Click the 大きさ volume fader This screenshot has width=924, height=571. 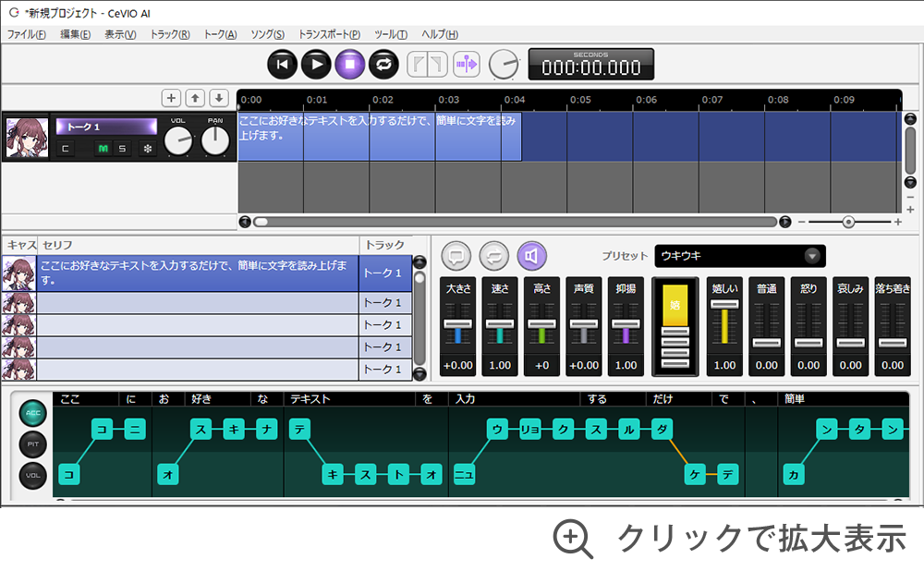coord(458,323)
